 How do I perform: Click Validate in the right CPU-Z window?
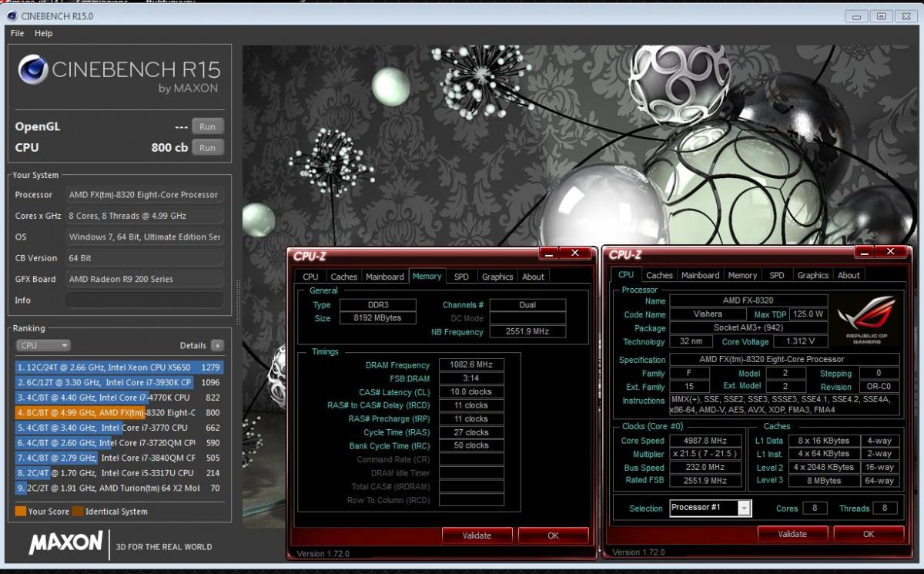(x=792, y=533)
